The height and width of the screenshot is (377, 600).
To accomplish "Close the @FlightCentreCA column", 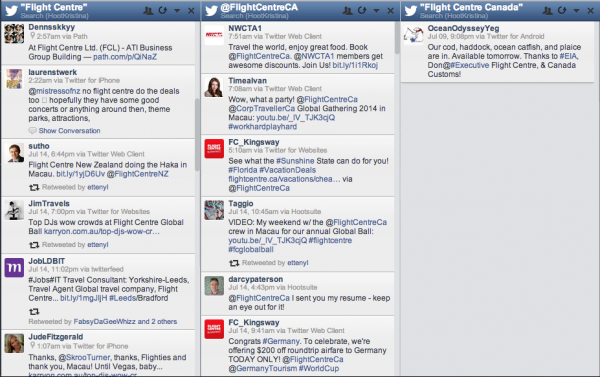I will tap(390, 11).
